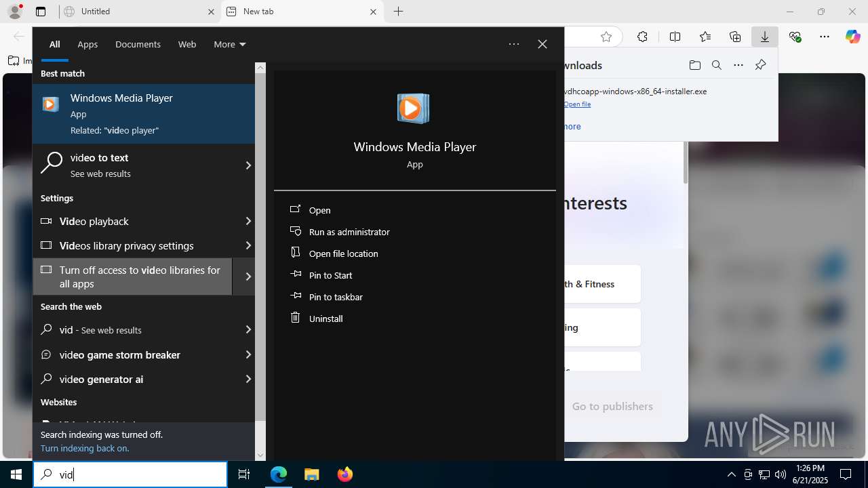Viewport: 868px width, 488px height.
Task: Open Edge Extensions puzzle icon
Action: point(642,37)
